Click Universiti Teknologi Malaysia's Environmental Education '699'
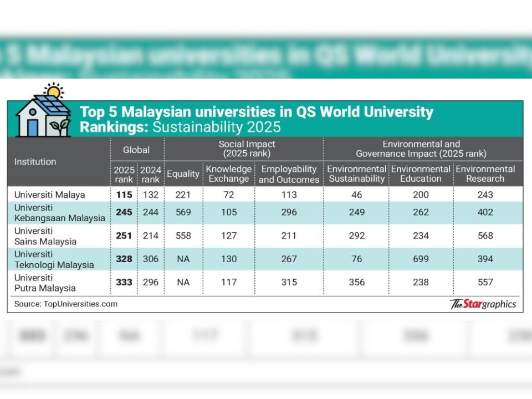The image size is (532, 399). point(421,259)
